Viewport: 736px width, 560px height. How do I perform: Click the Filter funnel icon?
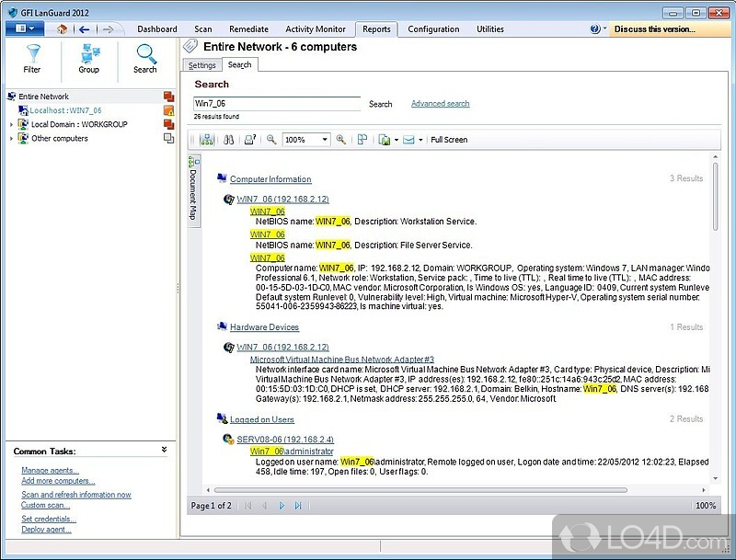point(32,55)
